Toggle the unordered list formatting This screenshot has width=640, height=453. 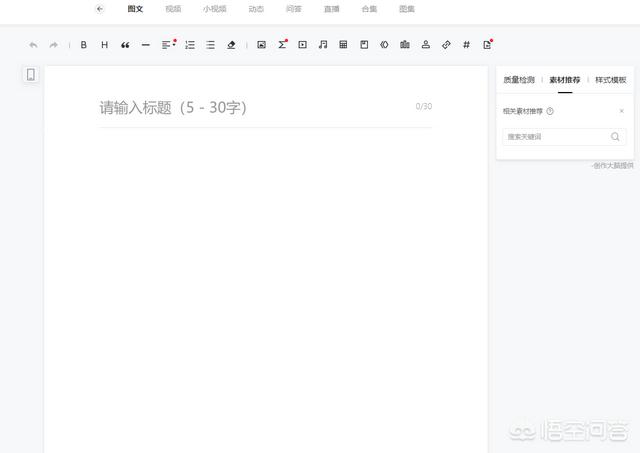[x=210, y=45]
